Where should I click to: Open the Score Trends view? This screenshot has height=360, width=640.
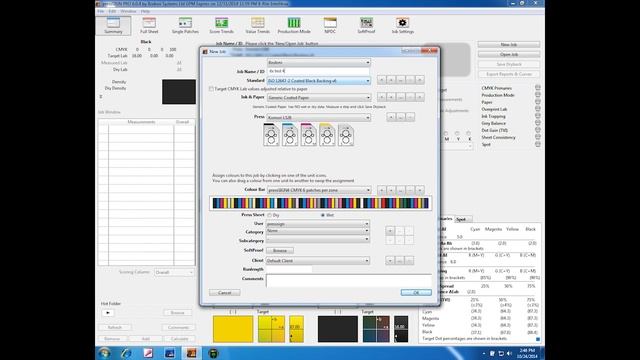click(221, 25)
